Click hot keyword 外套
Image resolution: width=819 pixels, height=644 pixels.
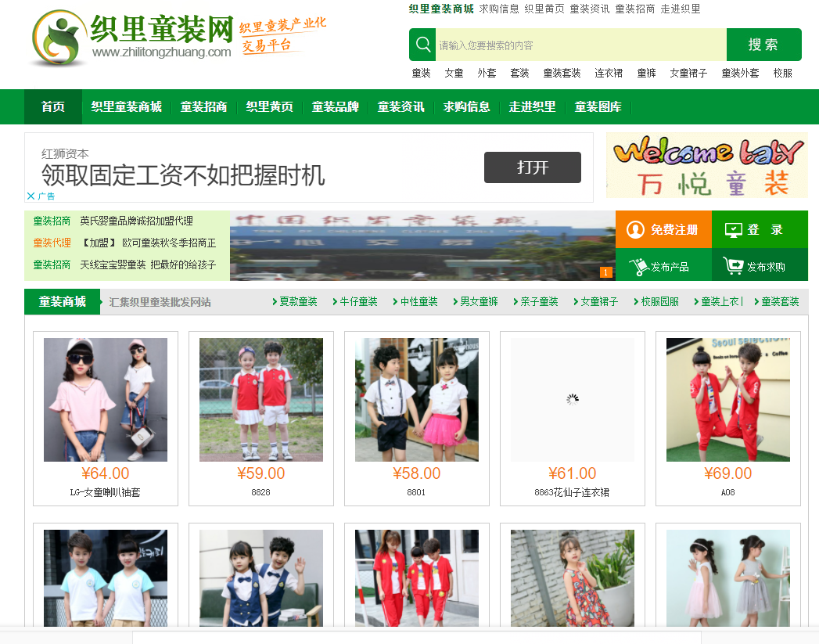click(x=487, y=73)
